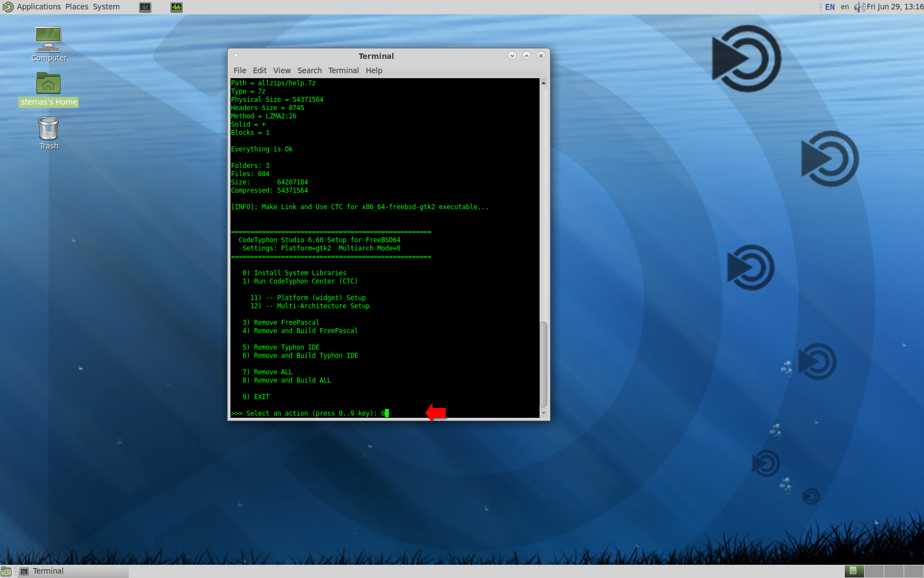Click 'Method = LZMA2:26' line

[x=263, y=116]
